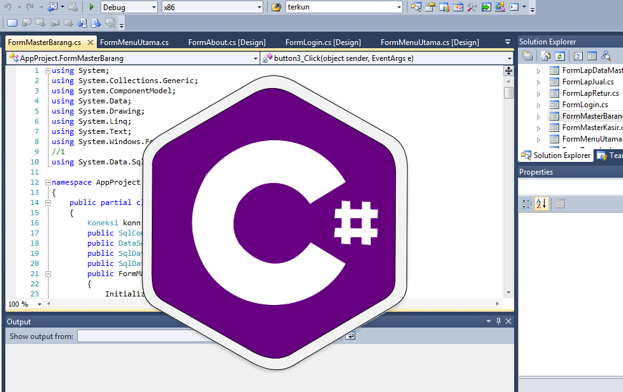
Task: Click Show All Files in Solution Explorer
Action: pos(546,56)
